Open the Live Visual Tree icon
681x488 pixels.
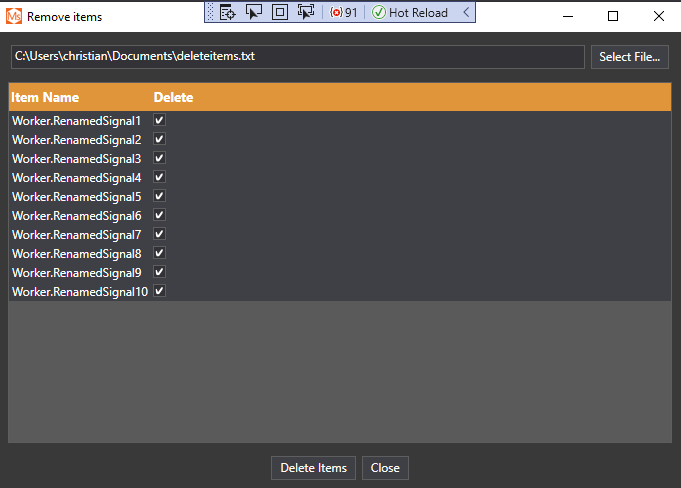[x=228, y=12]
